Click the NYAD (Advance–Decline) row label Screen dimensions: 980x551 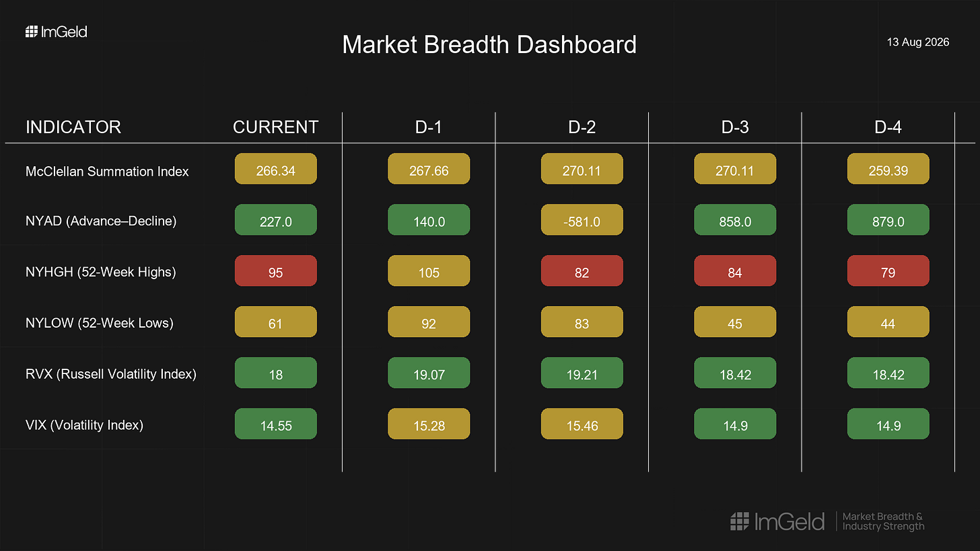coord(101,221)
